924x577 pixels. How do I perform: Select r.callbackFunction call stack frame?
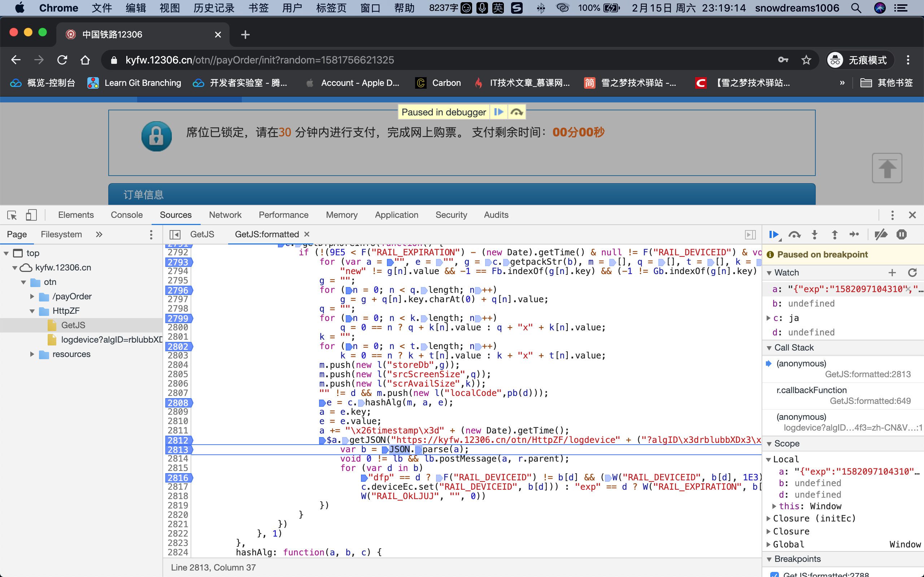811,390
